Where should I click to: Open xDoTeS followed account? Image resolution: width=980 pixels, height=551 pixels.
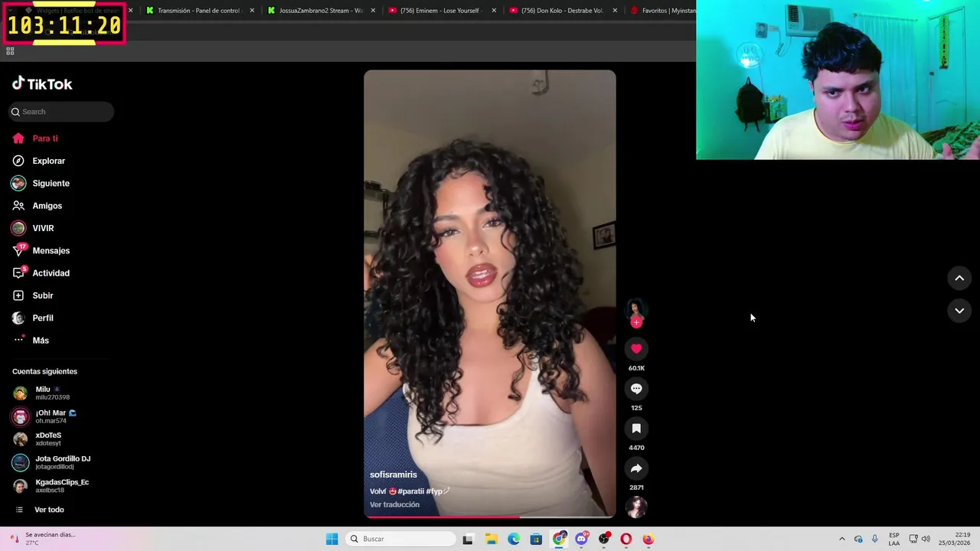[x=38, y=439]
